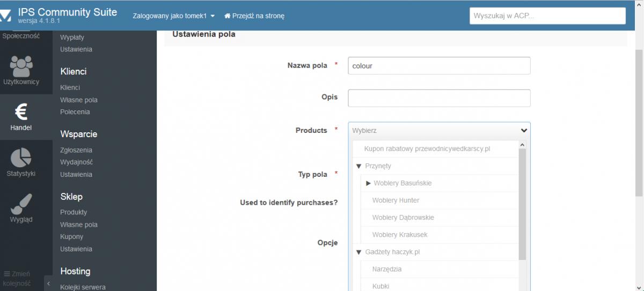Select the Handel euro icon

point(21,111)
